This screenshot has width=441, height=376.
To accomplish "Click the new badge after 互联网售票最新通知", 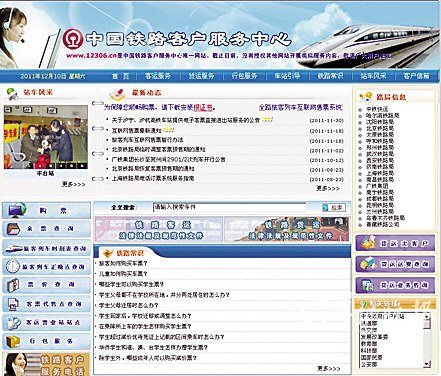I will pyautogui.click(x=169, y=130).
